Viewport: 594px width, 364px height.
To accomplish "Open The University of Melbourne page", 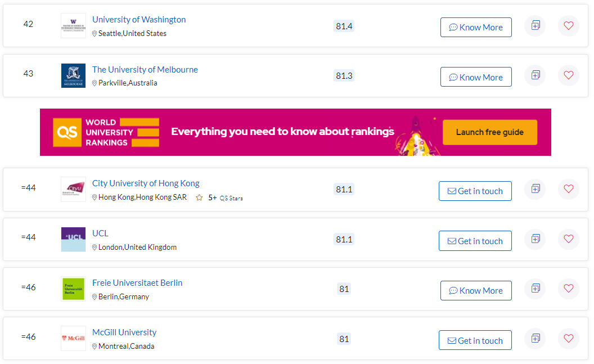I will click(x=145, y=70).
